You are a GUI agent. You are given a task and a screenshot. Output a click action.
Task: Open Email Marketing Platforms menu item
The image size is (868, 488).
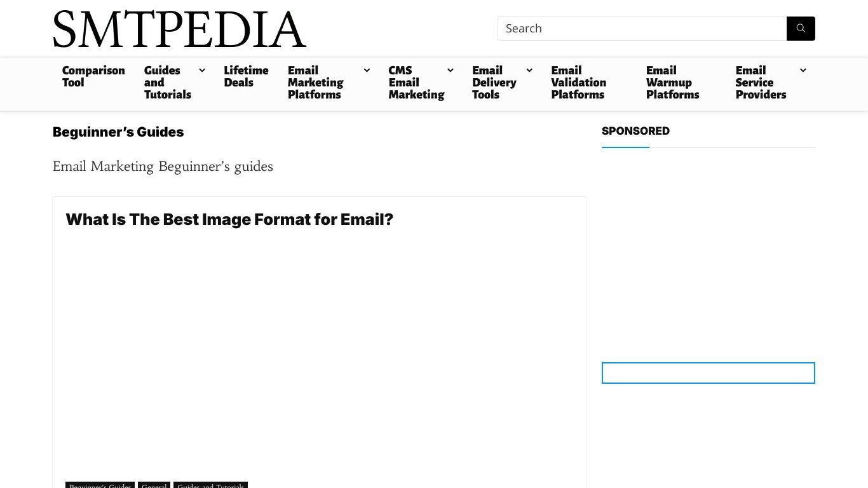pyautogui.click(x=315, y=83)
